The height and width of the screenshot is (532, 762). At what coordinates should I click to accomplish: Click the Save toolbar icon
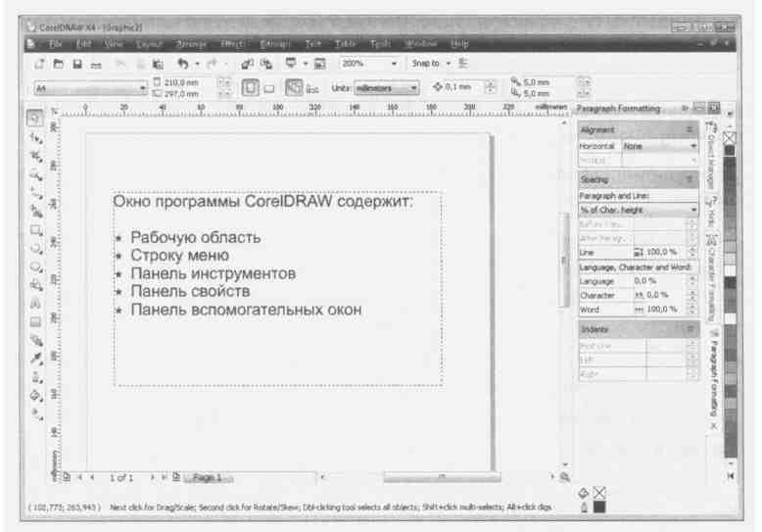click(76, 64)
